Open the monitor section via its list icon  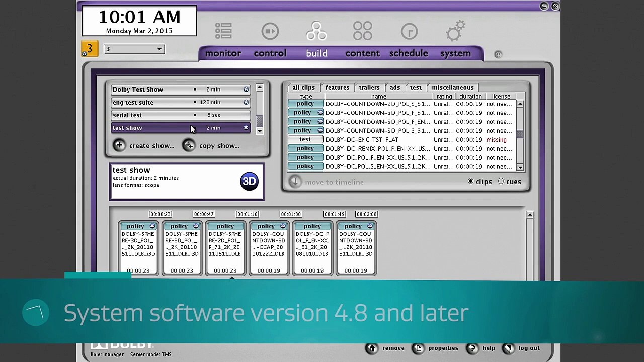point(223,31)
